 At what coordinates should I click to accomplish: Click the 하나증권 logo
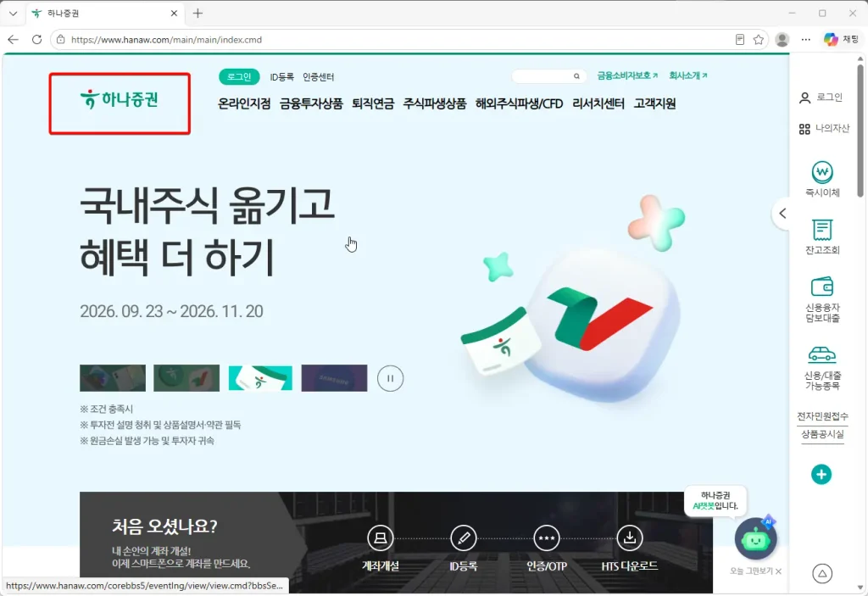[x=120, y=100]
